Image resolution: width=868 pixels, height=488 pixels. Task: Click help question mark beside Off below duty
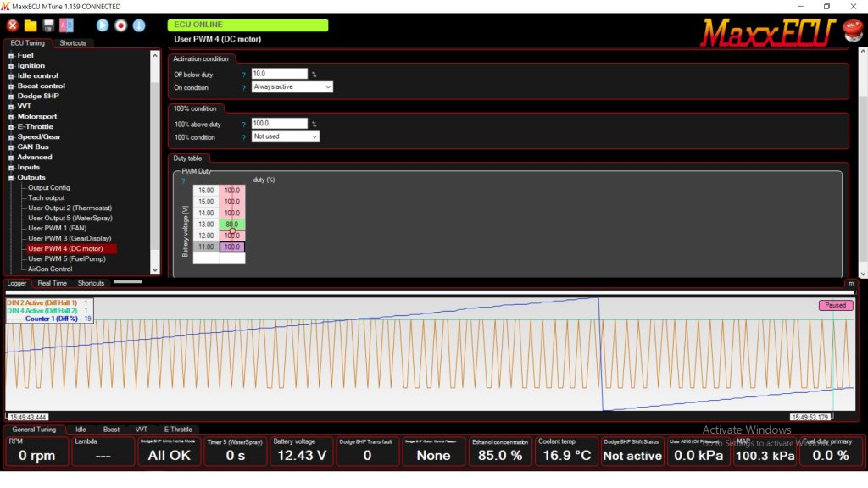[x=243, y=75]
